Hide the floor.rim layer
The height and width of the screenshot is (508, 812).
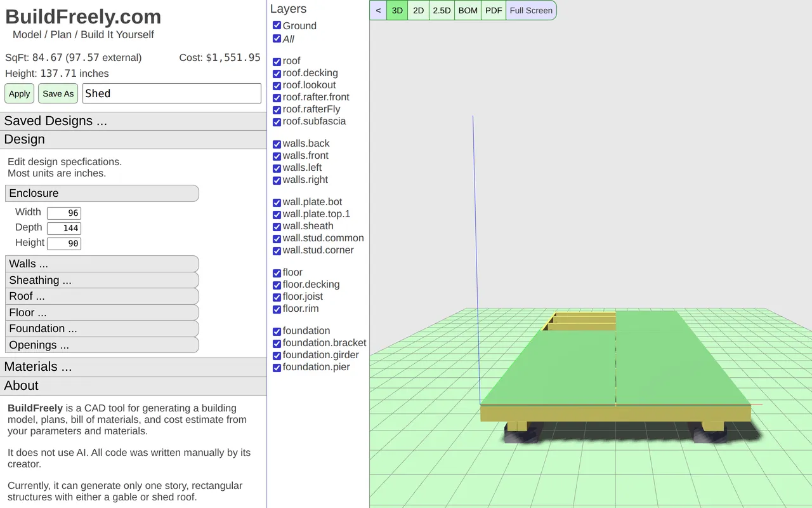277,309
